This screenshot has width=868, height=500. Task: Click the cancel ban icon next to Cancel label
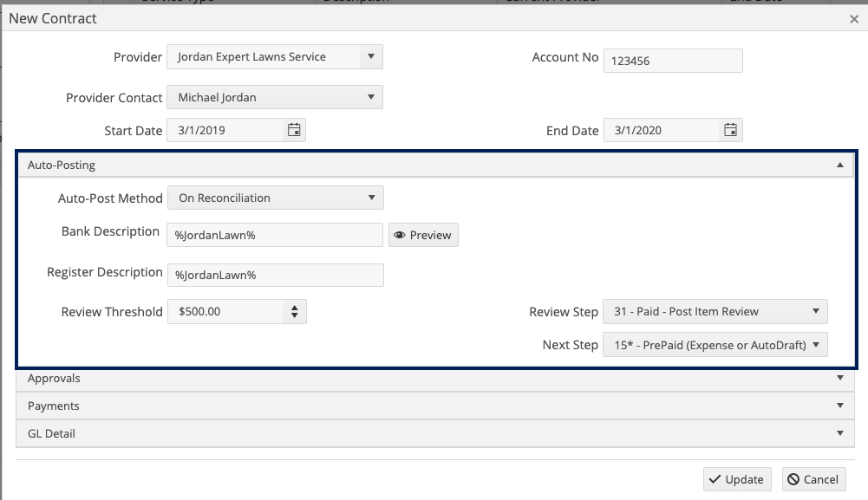pyautogui.click(x=792, y=478)
